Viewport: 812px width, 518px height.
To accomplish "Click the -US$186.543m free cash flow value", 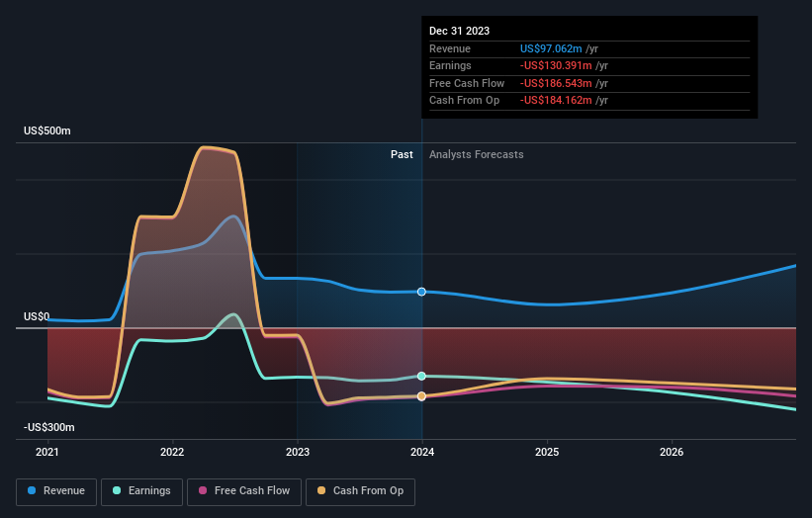I will (556, 83).
